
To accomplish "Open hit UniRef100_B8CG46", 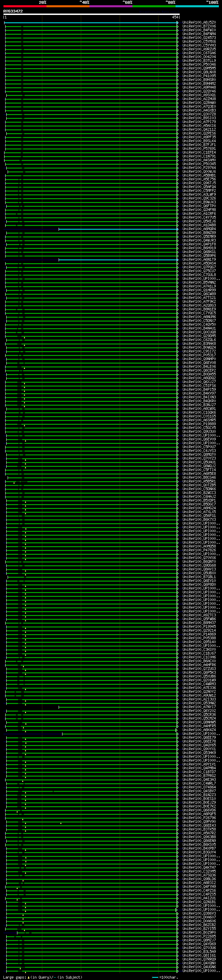I will (199, 477).
